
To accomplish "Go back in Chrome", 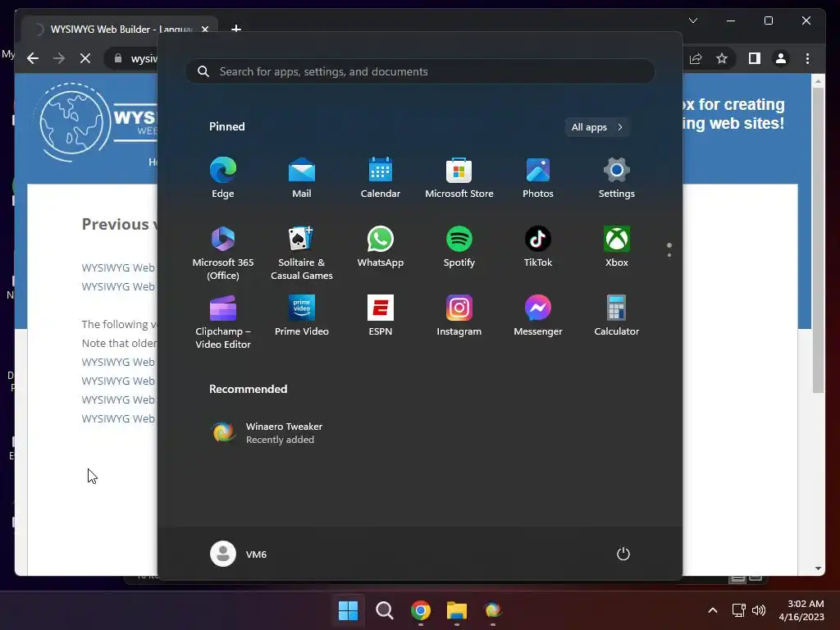I will click(x=33, y=58).
